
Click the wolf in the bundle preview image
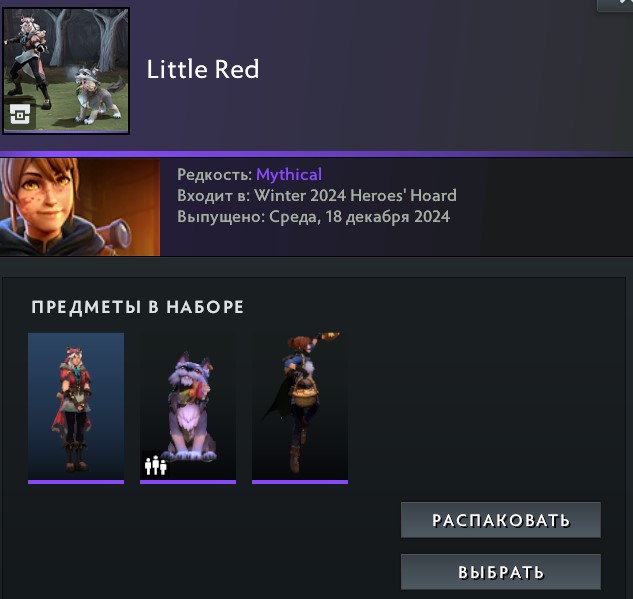point(99,96)
